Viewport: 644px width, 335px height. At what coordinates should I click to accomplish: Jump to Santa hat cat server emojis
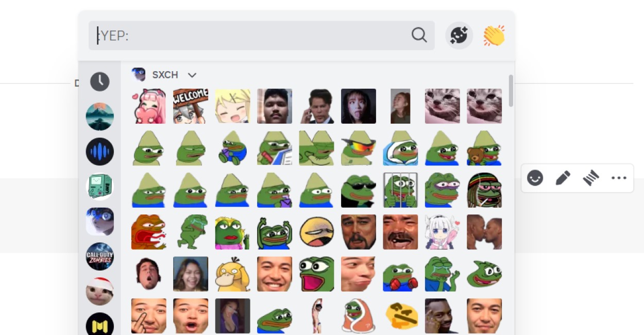point(100,292)
